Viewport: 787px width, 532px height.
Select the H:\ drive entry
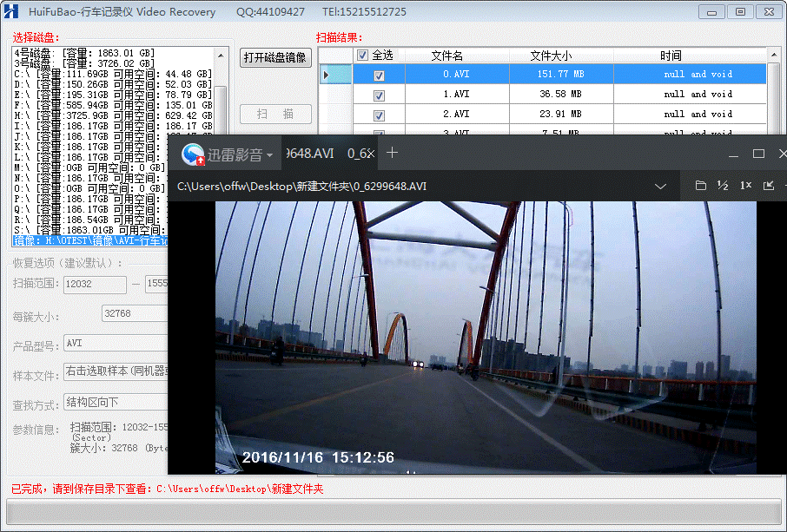(x=113, y=115)
